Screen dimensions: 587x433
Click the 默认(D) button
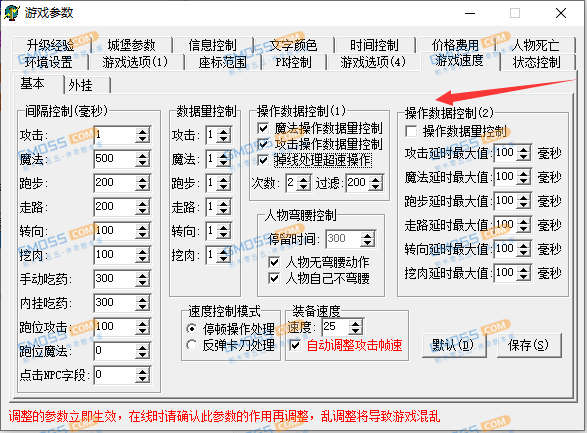click(x=453, y=345)
